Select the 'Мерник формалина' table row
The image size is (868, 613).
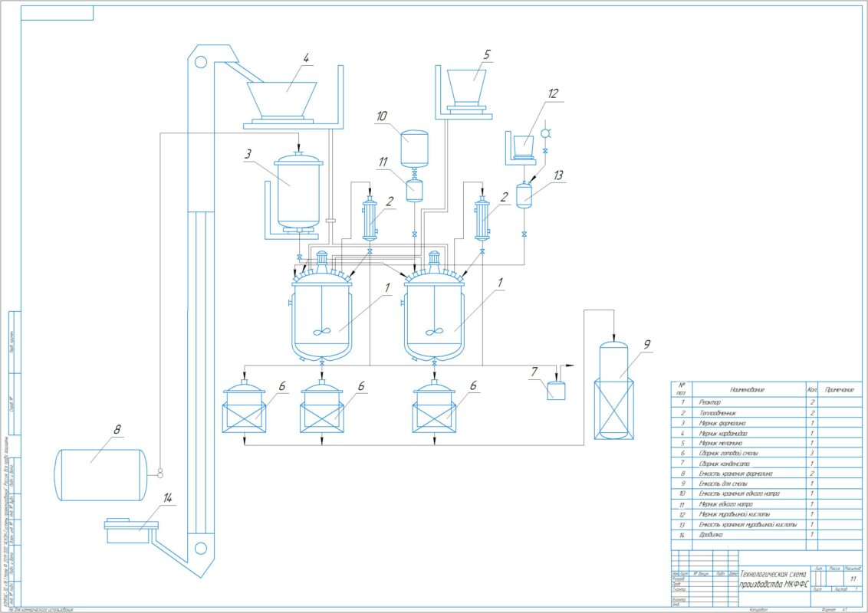pos(767,423)
